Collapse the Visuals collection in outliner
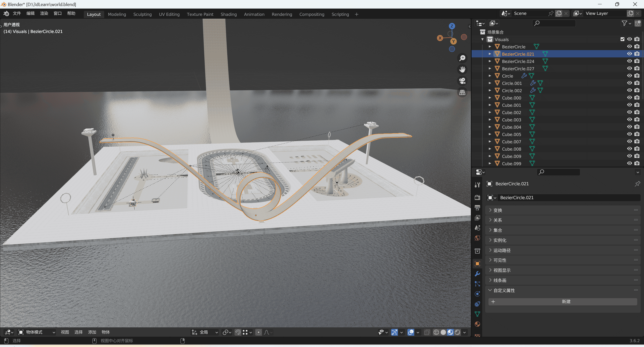Image resolution: width=644 pixels, height=347 pixels. pos(482,39)
